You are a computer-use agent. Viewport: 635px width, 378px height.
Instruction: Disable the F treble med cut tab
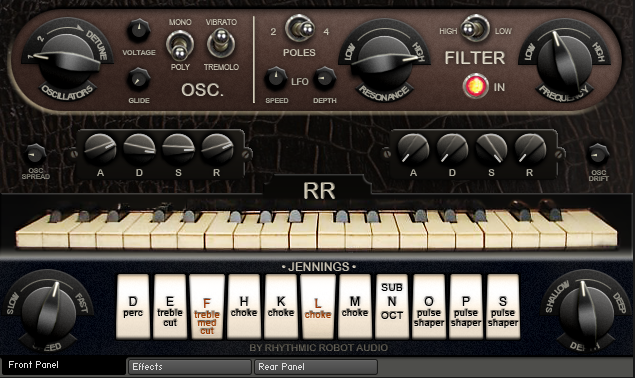point(207,306)
